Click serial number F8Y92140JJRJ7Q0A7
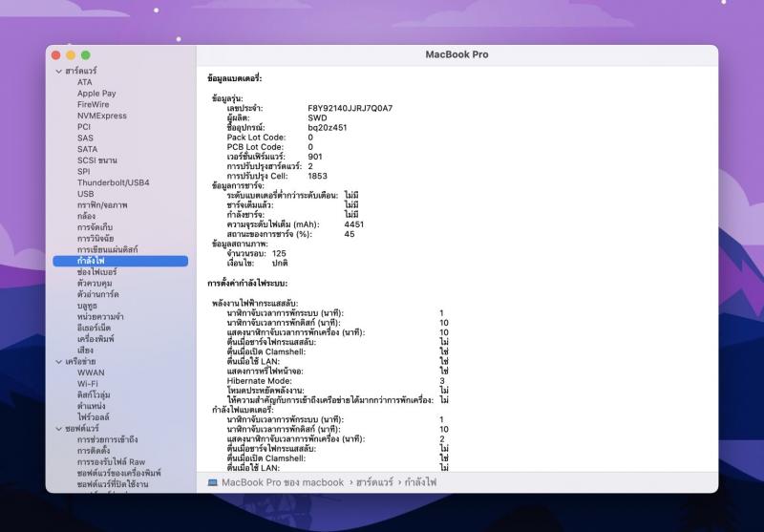This screenshot has width=764, height=532. [350, 108]
